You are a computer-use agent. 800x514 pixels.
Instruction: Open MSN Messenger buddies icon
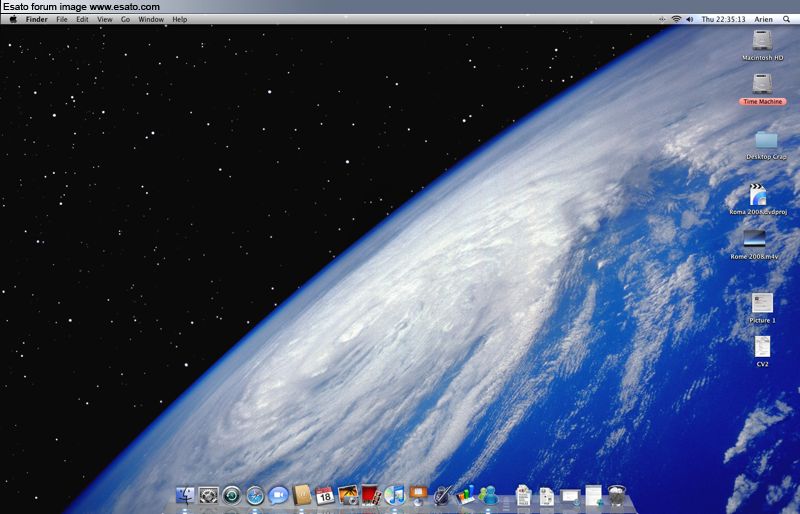click(x=488, y=495)
